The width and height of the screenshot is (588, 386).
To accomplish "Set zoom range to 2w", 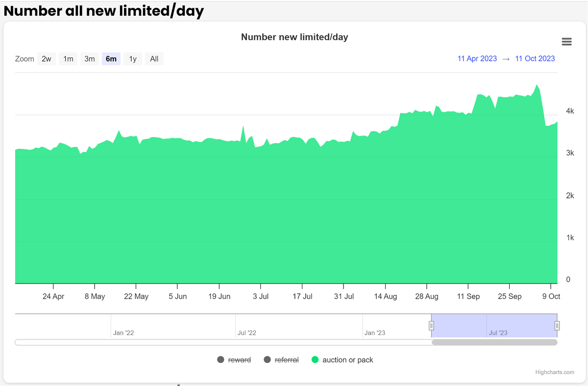I will coord(47,59).
